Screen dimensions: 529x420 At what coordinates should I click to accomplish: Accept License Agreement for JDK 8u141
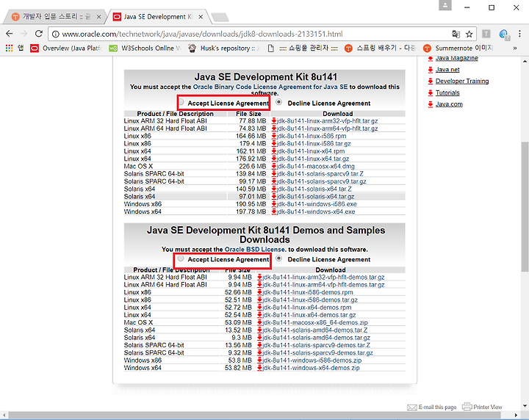(x=181, y=102)
